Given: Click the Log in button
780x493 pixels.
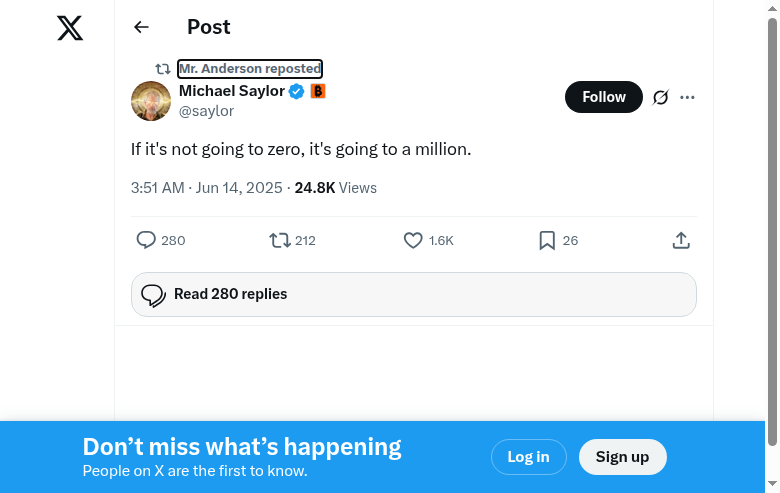Looking at the screenshot, I should coord(528,457).
